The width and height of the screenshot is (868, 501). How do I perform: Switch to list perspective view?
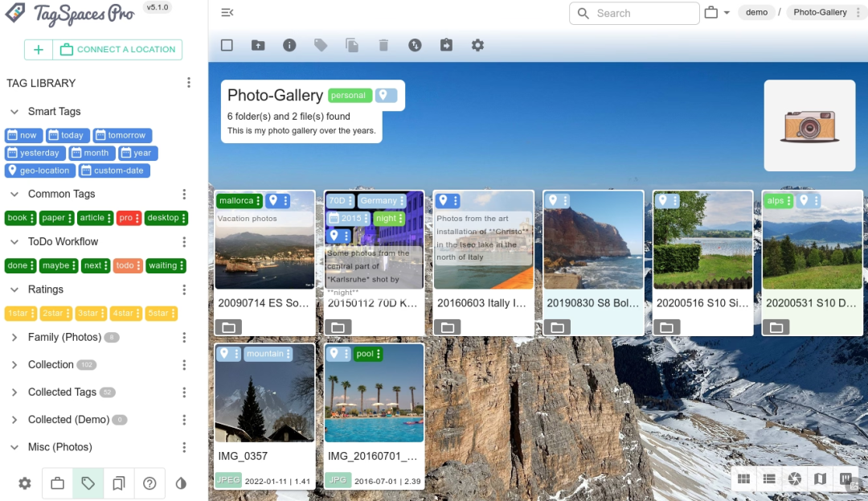pos(769,478)
